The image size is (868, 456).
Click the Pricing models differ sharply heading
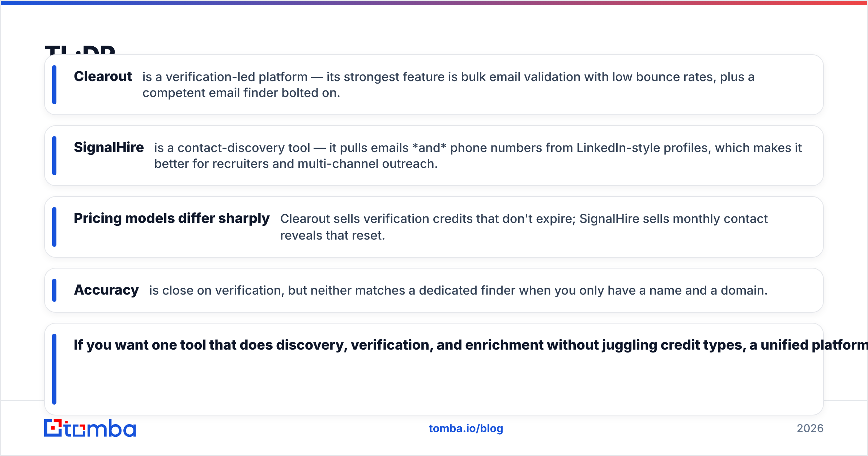coord(172,219)
